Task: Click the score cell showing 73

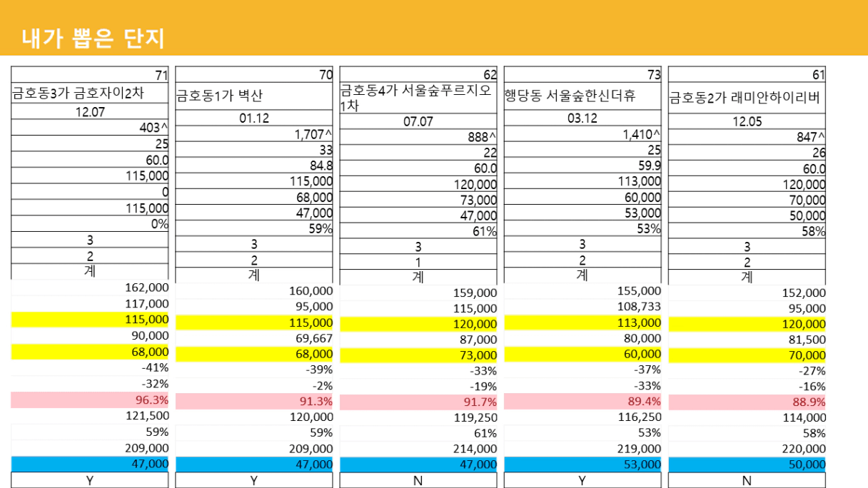Action: coord(582,75)
